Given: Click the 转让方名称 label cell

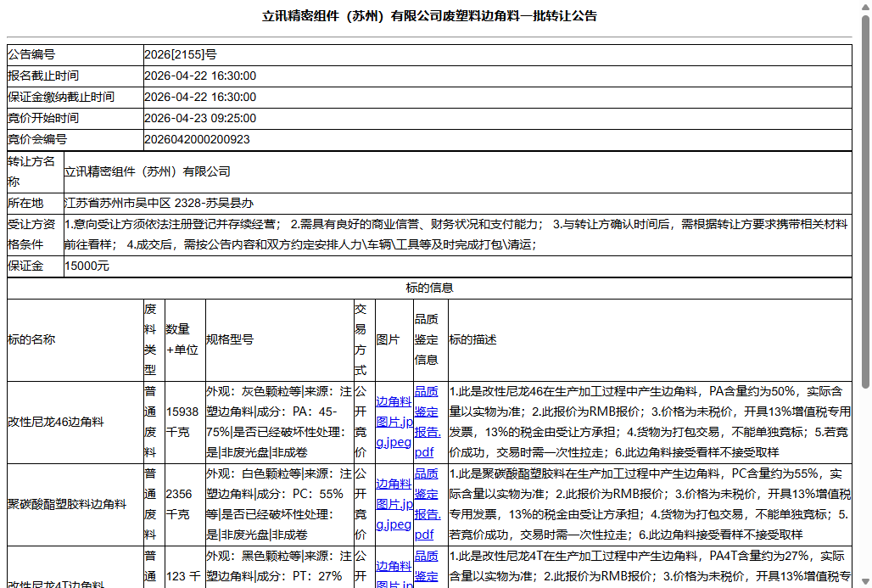Looking at the screenshot, I should 35,172.
